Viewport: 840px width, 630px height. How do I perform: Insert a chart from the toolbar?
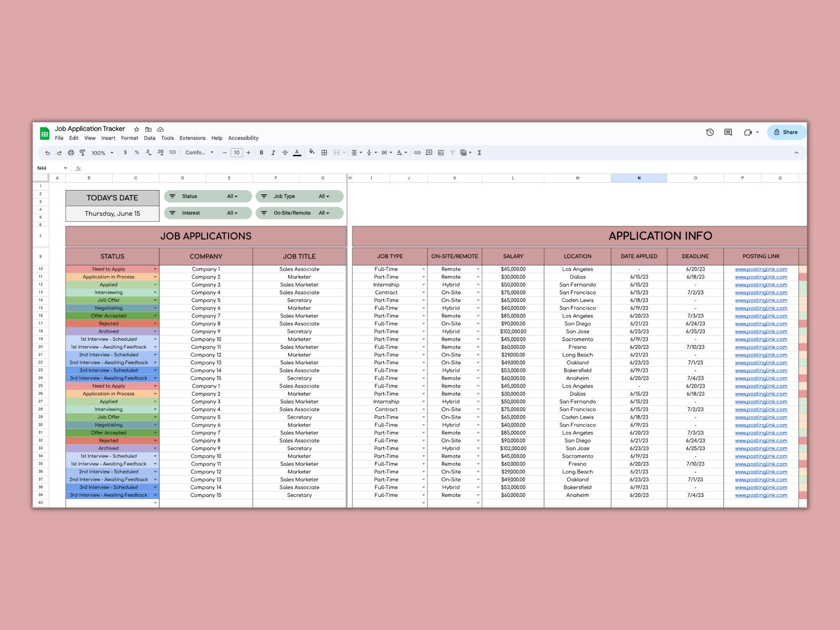(441, 152)
